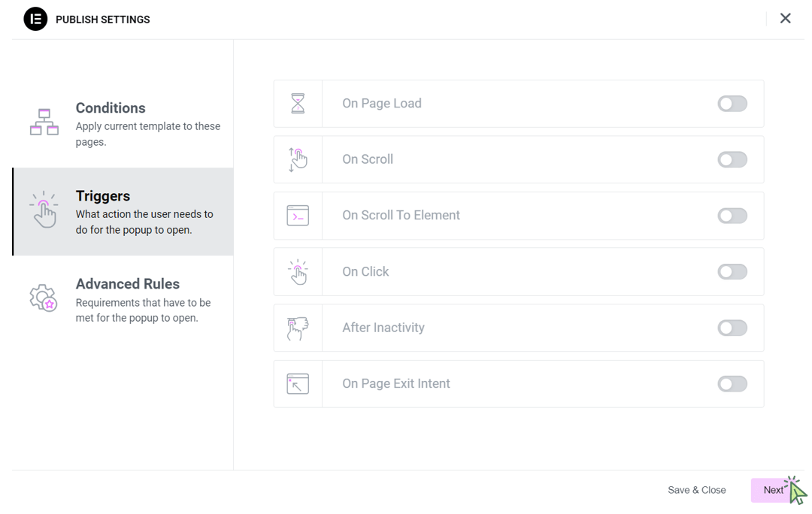Click the scrolling hand icon for On Scroll

(x=298, y=159)
